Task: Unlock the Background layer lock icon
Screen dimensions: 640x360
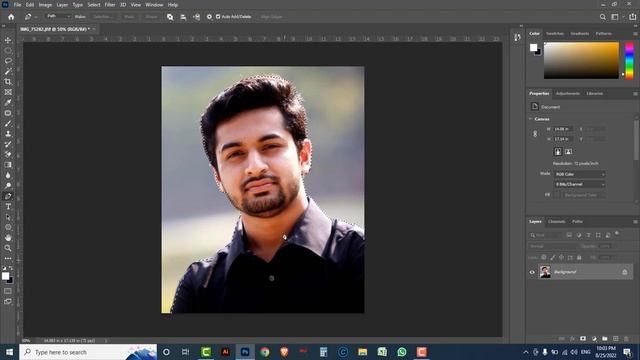Action: pyautogui.click(x=624, y=272)
